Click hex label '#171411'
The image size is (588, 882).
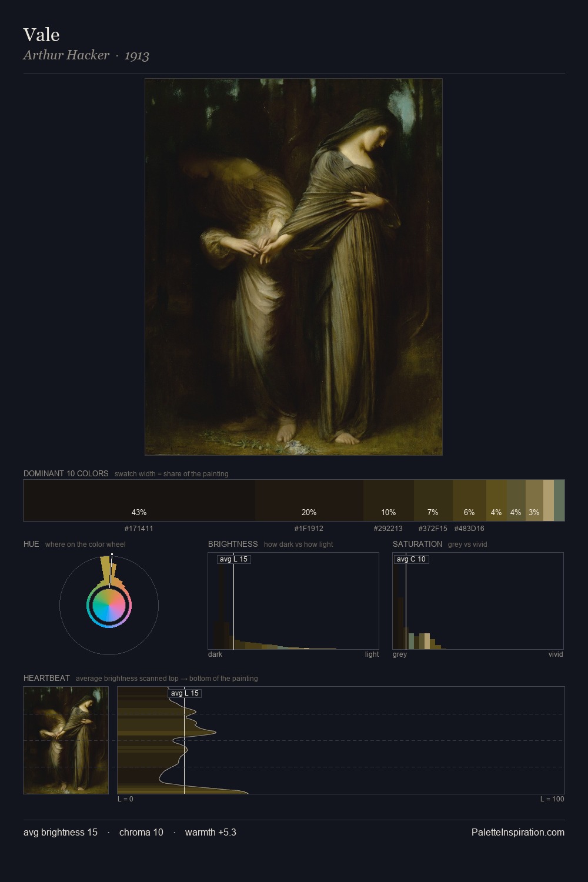(x=139, y=529)
